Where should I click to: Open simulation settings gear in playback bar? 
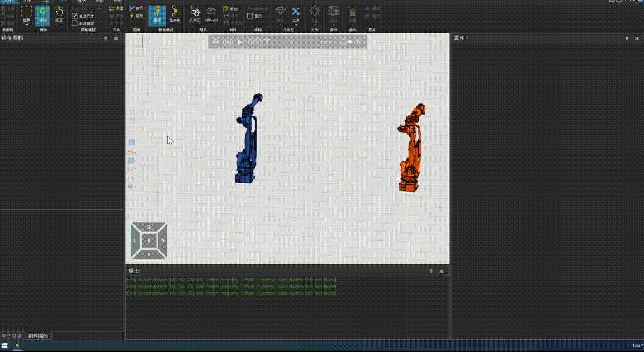coord(216,42)
